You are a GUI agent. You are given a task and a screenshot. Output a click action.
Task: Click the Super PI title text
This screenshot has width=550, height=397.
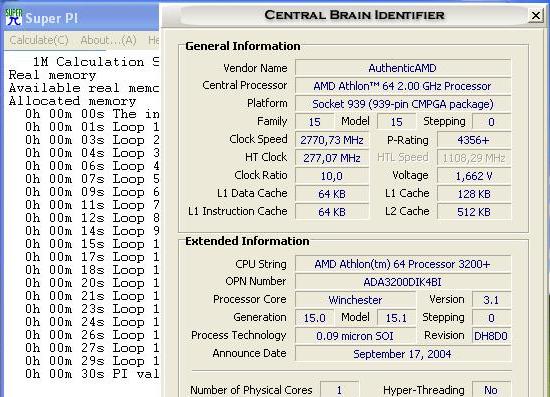pos(52,18)
